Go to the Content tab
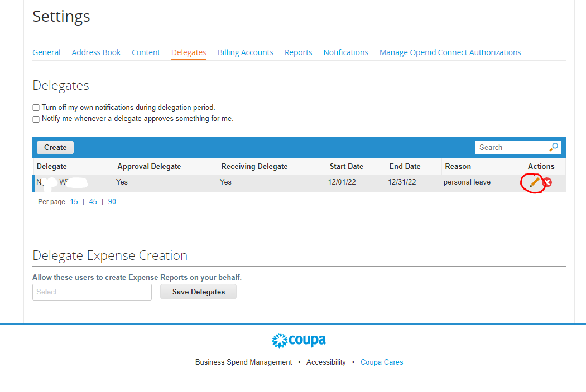Image resolution: width=586 pixels, height=392 pixels. (x=146, y=52)
